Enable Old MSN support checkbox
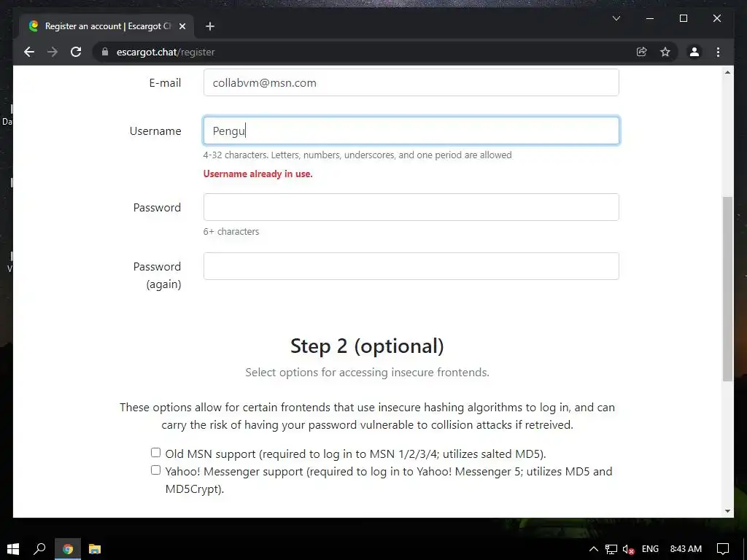This screenshot has width=747, height=560. [x=156, y=452]
